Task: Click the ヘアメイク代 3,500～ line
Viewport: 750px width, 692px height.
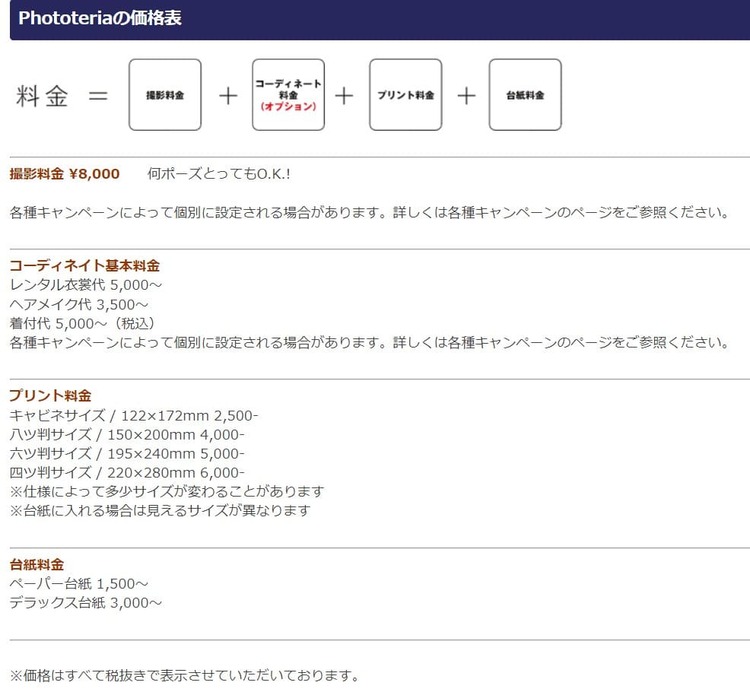Action: point(79,305)
